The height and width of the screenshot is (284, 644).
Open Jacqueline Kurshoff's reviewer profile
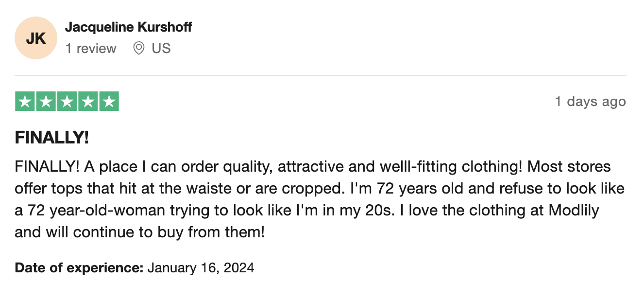click(128, 27)
